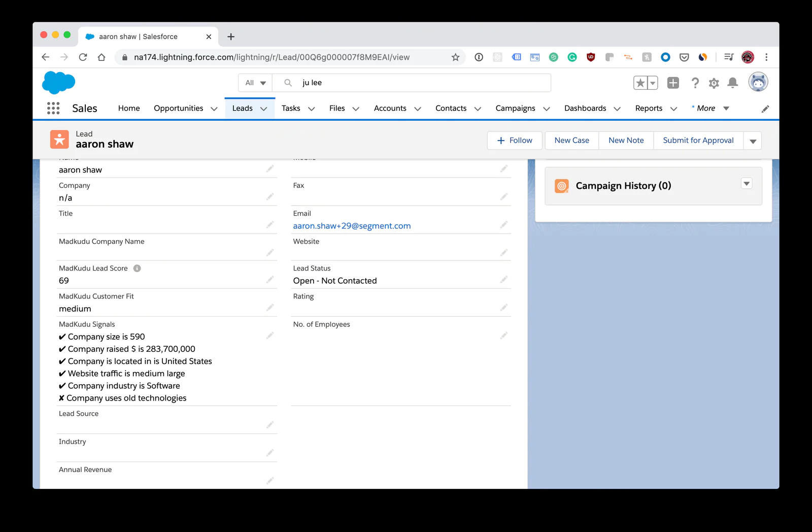Open Help with the question mark icon

point(695,83)
